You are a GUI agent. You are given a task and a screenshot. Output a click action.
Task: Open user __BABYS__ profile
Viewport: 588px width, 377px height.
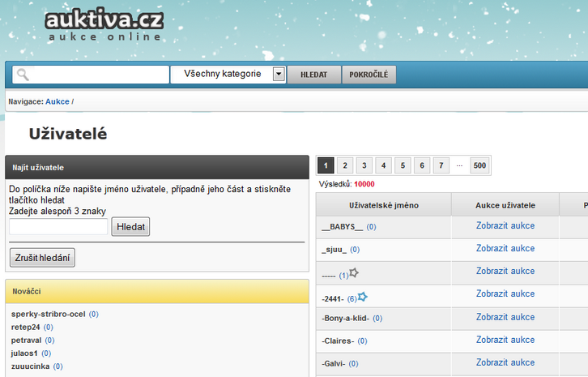tap(343, 227)
